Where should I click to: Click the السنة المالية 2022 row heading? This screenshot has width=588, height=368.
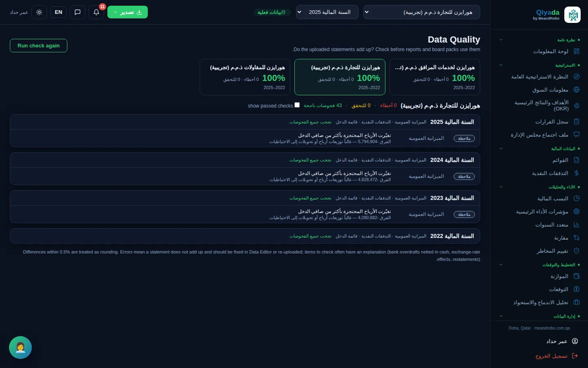coord(452,236)
